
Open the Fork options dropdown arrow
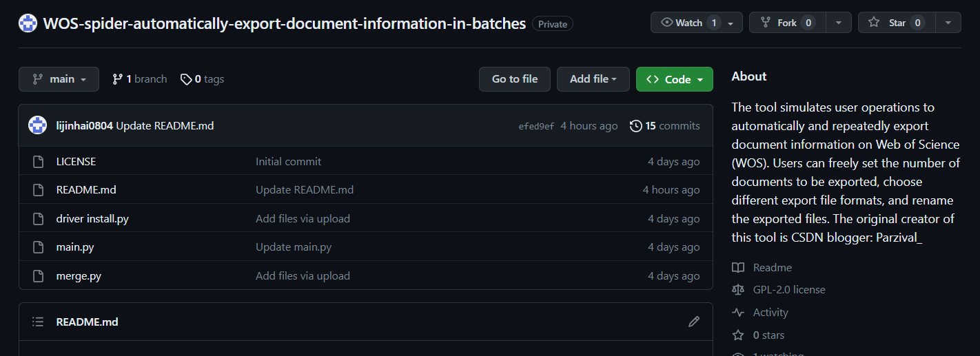click(x=838, y=23)
